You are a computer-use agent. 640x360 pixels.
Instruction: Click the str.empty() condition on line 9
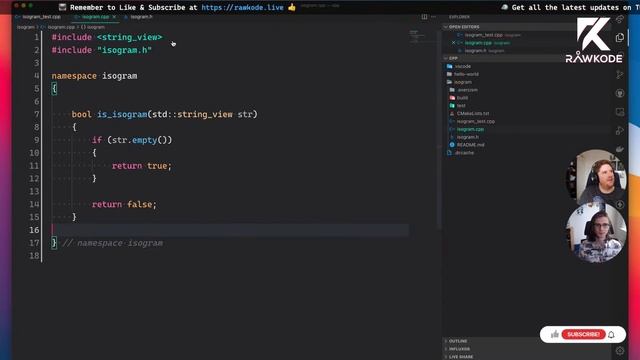point(140,140)
